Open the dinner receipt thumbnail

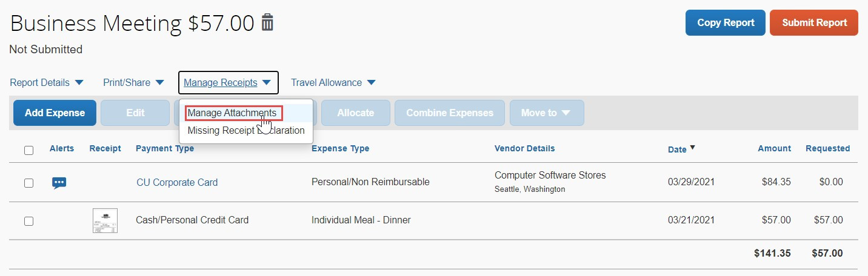pyautogui.click(x=105, y=220)
